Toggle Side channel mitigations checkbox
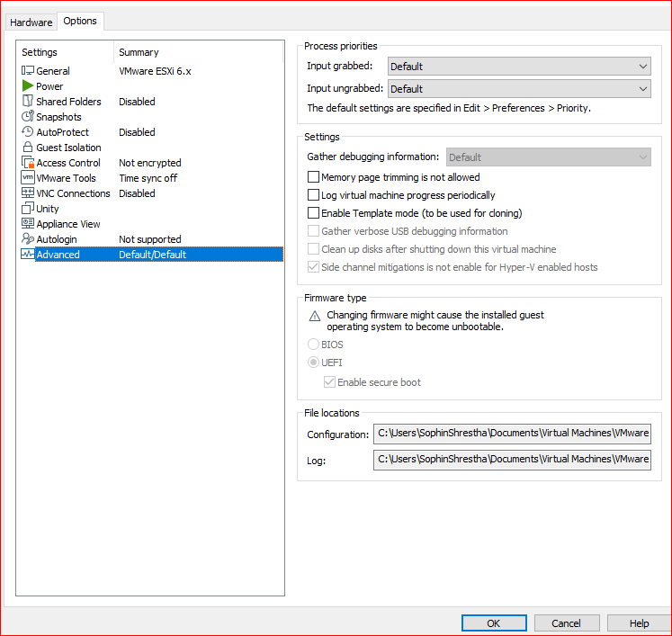672x636 pixels. (x=313, y=267)
